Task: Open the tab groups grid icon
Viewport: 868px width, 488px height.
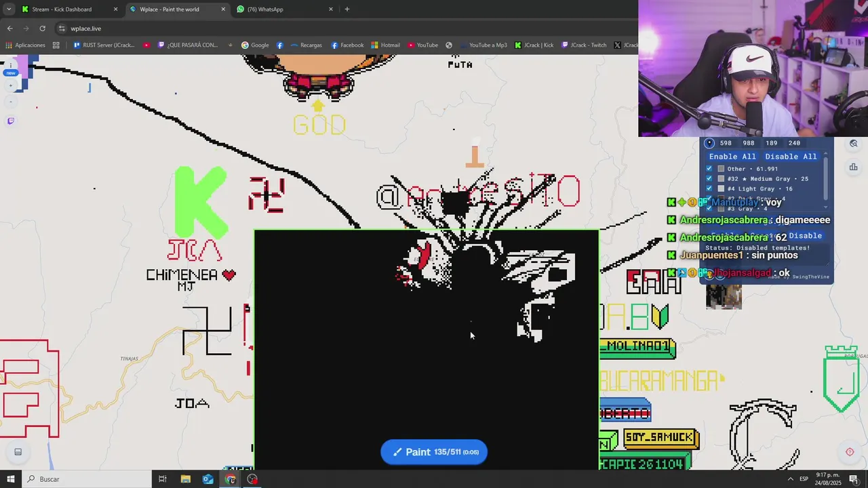Action: click(56, 45)
